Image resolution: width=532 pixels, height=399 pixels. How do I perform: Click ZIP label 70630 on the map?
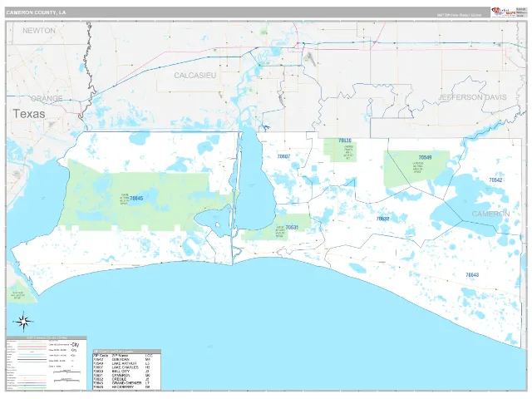coord(345,140)
